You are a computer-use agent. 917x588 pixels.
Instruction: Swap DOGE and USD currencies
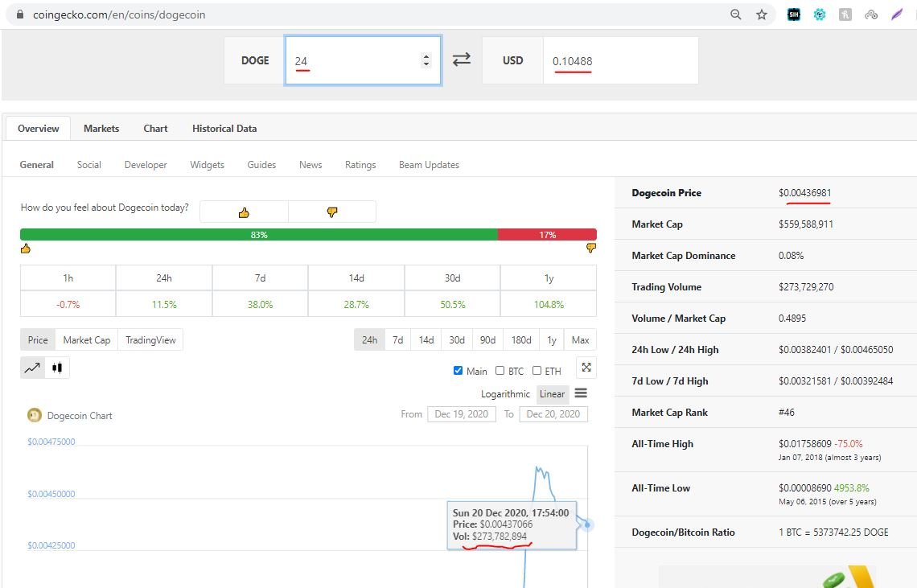click(x=461, y=60)
